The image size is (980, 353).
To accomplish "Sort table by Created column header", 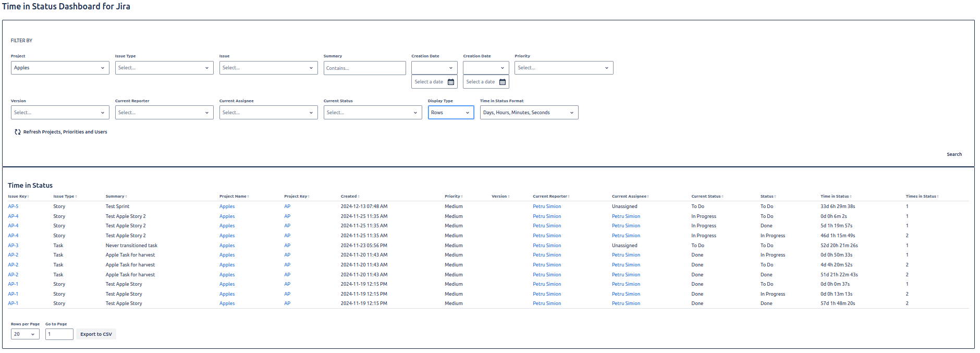I will click(349, 197).
